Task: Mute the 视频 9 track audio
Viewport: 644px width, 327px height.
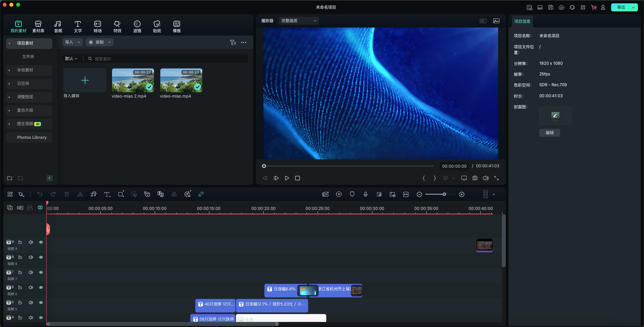Action: tap(31, 242)
